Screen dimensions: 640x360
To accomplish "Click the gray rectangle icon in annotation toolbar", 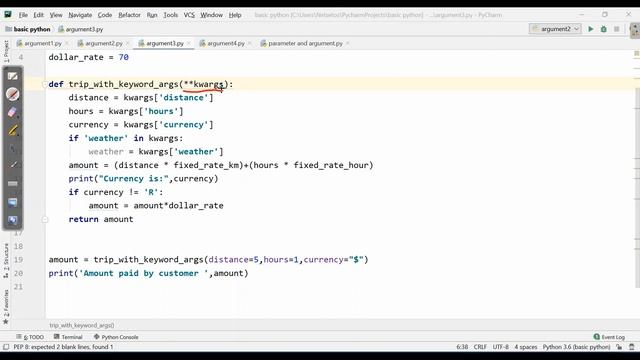I will (13, 184).
